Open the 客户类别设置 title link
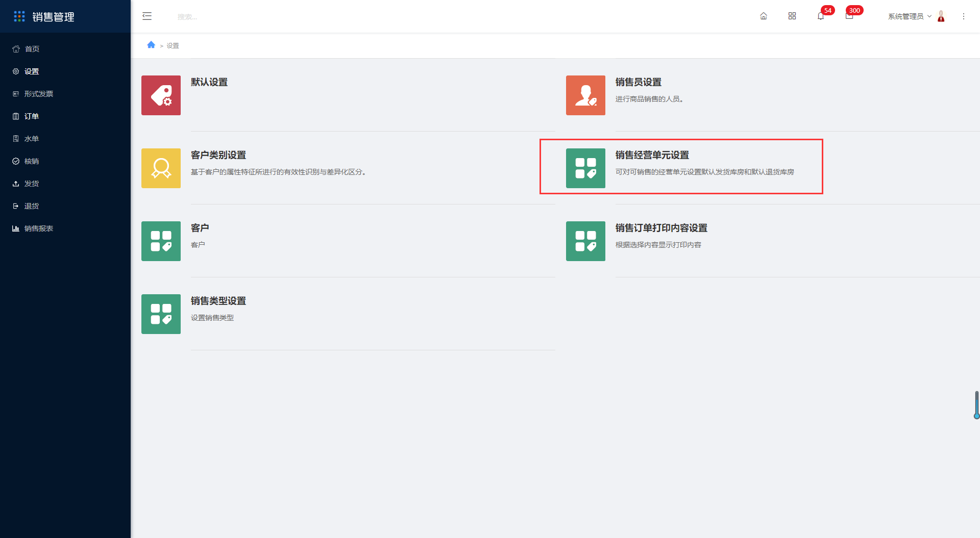The image size is (980, 538). click(x=218, y=155)
